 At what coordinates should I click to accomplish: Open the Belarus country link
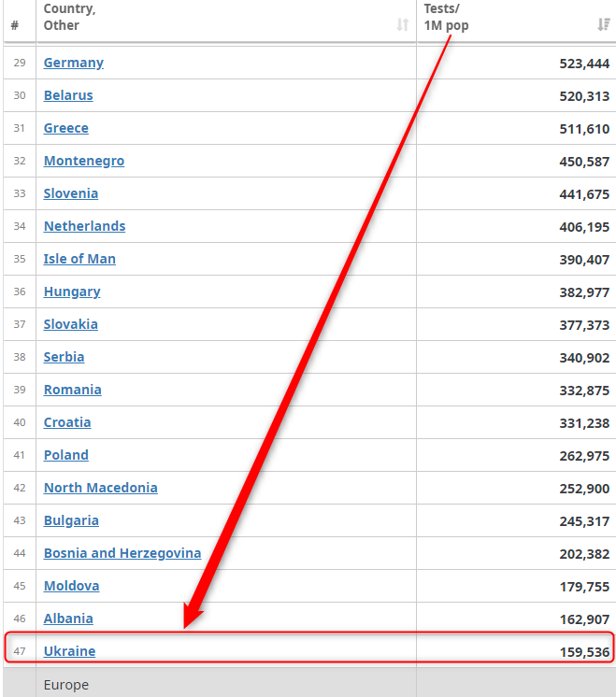pos(68,95)
